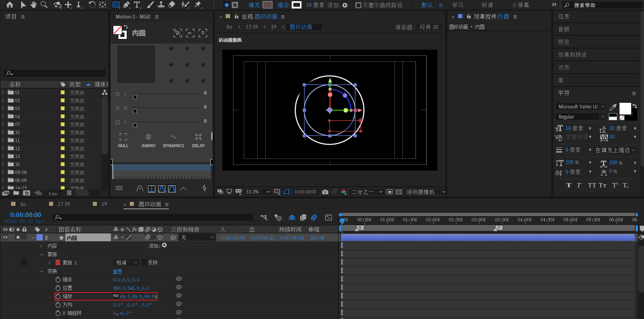The width and height of the screenshot is (644, 319).
Task: Click the RGB channel icon in viewer
Action: coord(344,192)
